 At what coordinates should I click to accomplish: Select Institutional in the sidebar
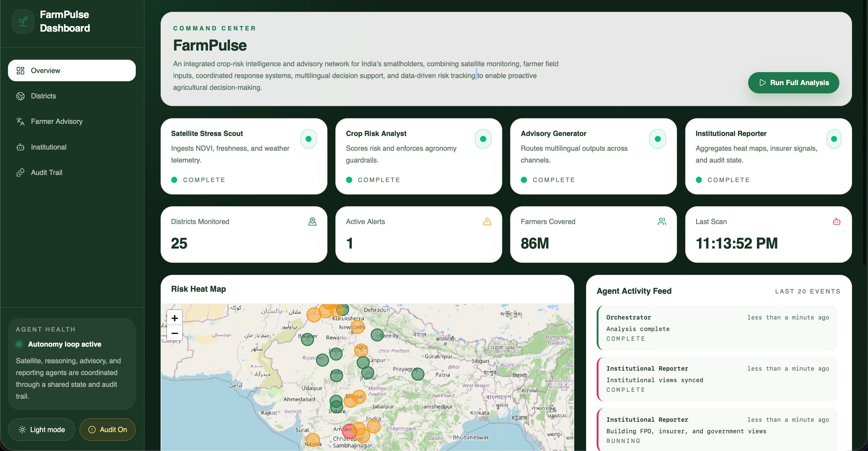tap(48, 147)
